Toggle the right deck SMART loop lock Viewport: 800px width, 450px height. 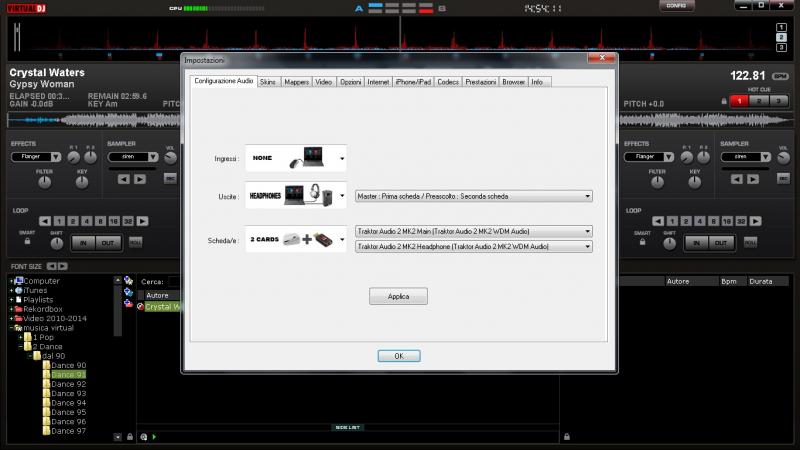pos(642,241)
